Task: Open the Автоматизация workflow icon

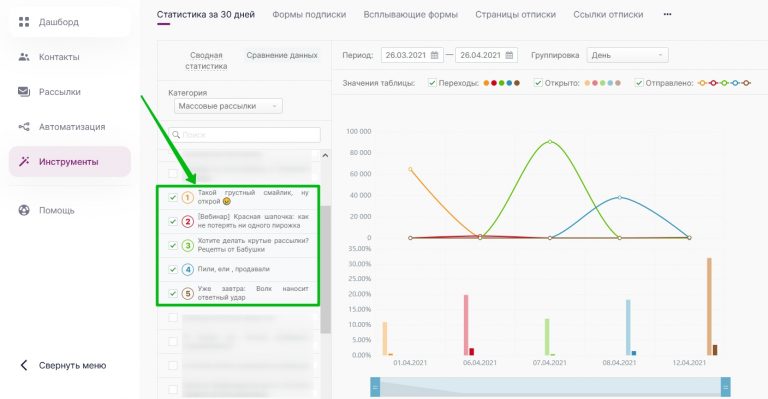Action: (x=24, y=127)
